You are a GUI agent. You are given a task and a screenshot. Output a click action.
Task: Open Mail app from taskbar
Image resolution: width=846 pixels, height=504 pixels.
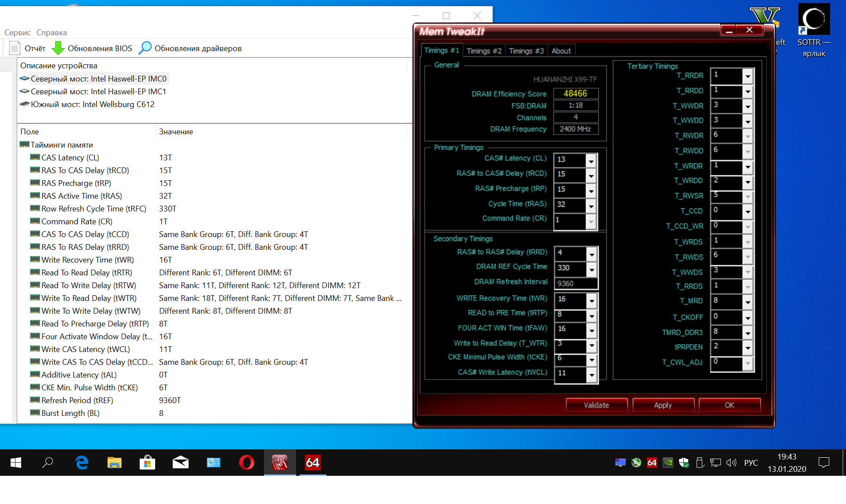click(x=181, y=463)
